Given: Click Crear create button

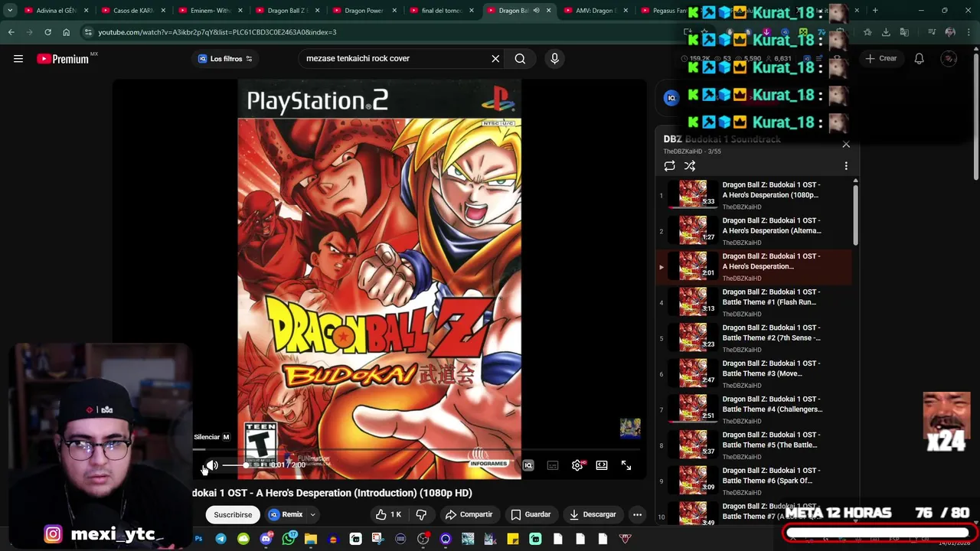Looking at the screenshot, I should pyautogui.click(x=880, y=59).
